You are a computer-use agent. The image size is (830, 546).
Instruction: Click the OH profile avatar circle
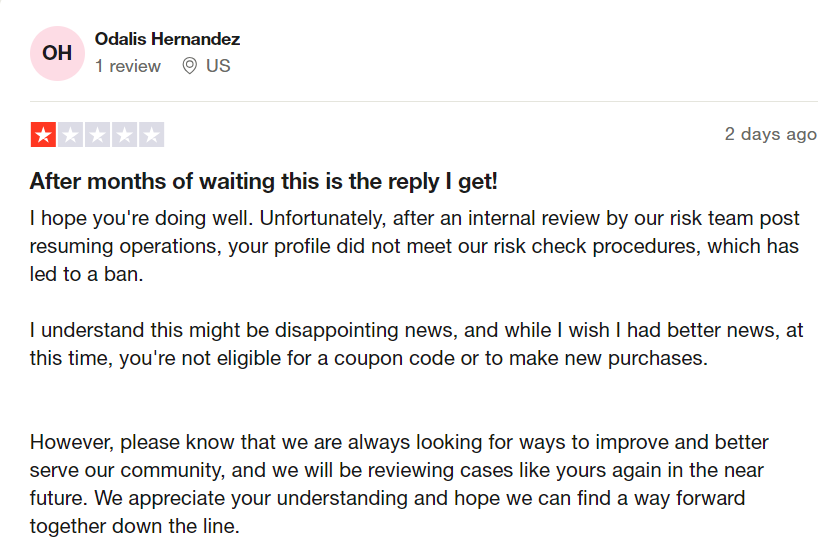57,53
